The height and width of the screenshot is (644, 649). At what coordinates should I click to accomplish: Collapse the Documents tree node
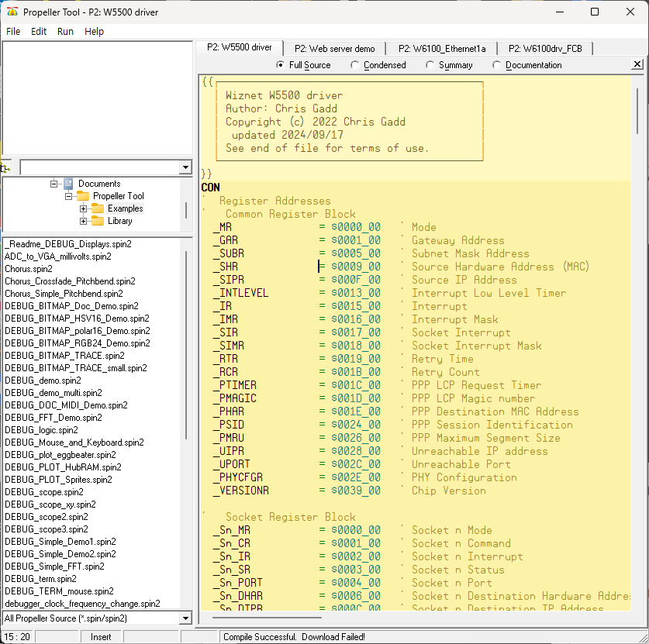(54, 184)
